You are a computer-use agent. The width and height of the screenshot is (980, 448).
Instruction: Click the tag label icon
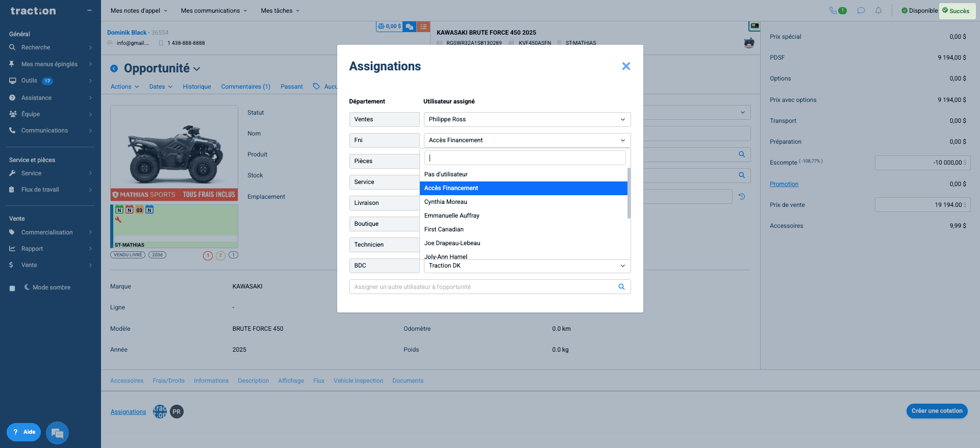(316, 86)
